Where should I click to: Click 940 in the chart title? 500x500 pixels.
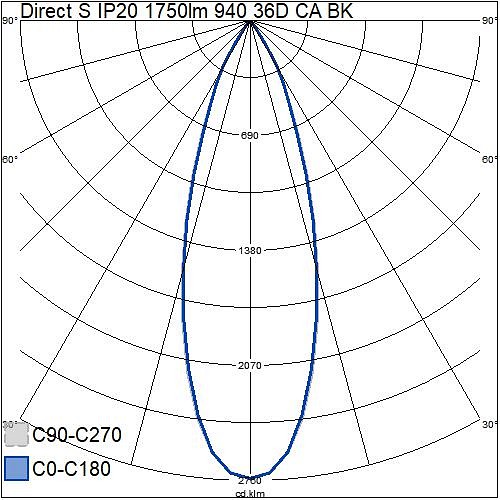coord(231,11)
